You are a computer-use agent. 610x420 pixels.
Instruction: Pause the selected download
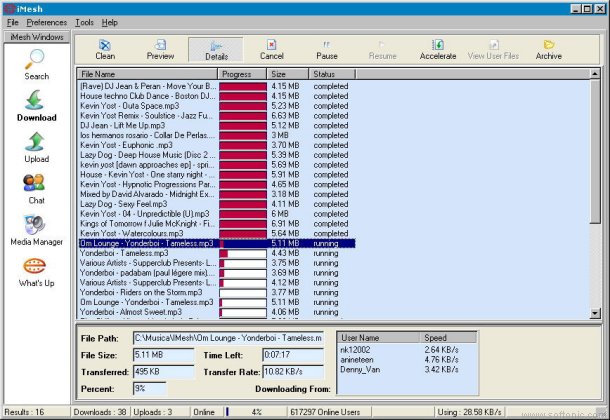click(x=327, y=49)
